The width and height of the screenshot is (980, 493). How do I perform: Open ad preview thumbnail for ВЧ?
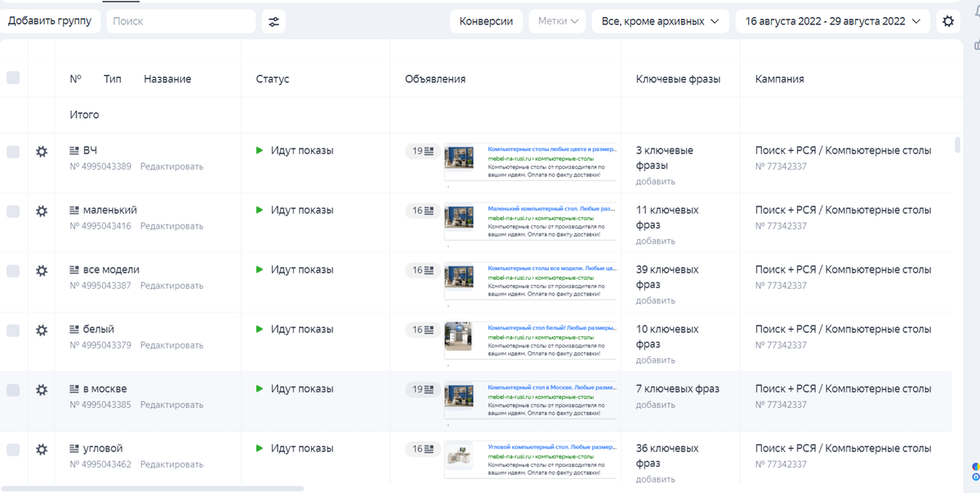click(459, 157)
